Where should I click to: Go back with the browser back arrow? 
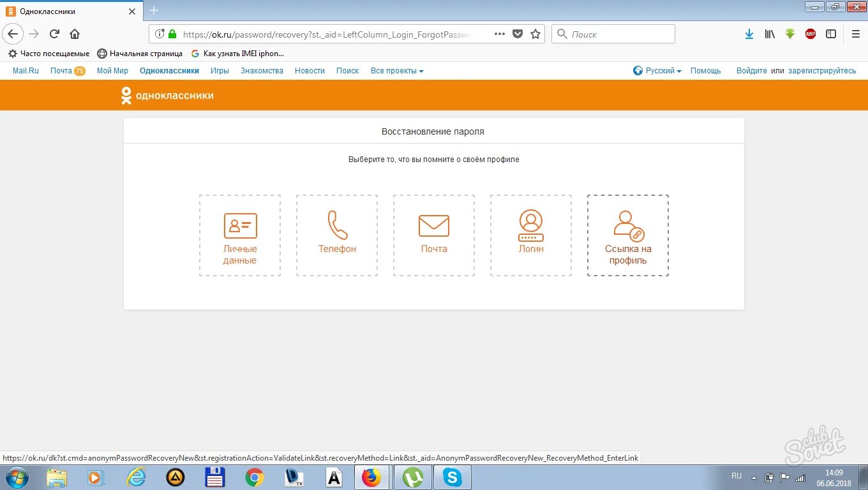pos(13,34)
